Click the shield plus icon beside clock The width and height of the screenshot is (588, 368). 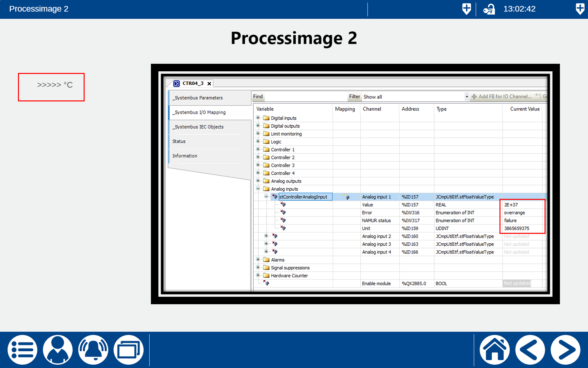coord(466,9)
